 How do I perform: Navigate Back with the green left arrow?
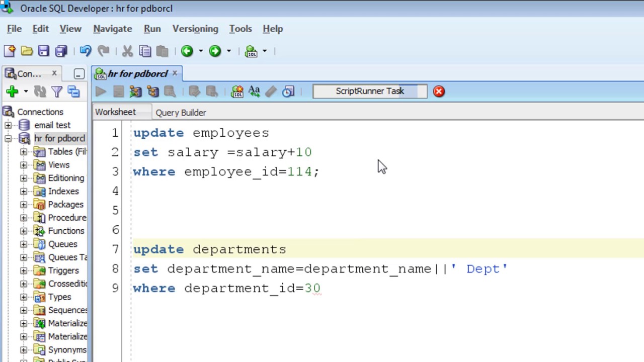pos(187,51)
